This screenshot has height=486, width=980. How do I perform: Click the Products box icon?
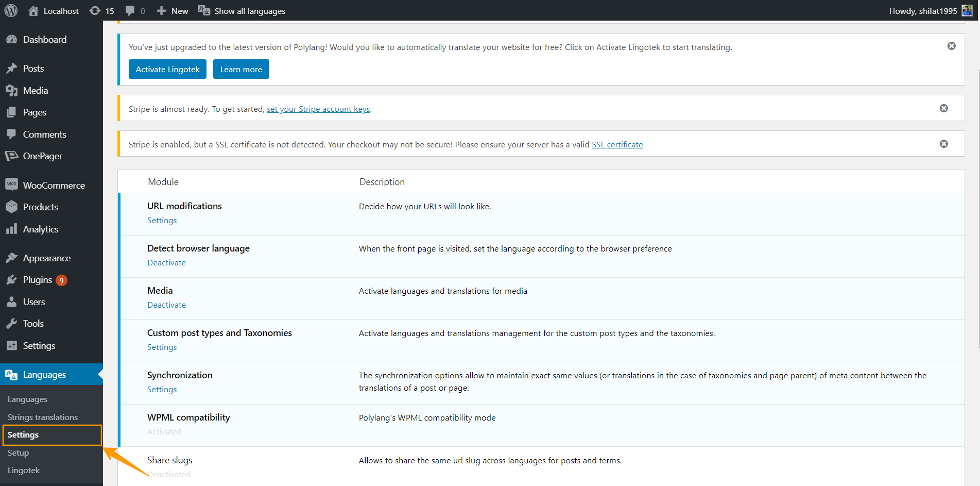click(11, 207)
